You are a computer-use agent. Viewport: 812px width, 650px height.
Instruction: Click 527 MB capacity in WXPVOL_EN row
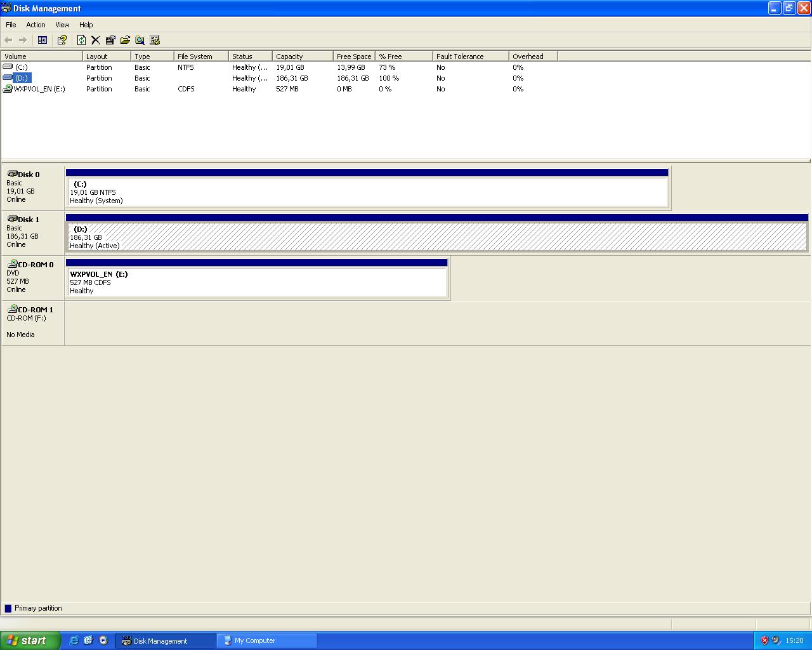[x=287, y=89]
